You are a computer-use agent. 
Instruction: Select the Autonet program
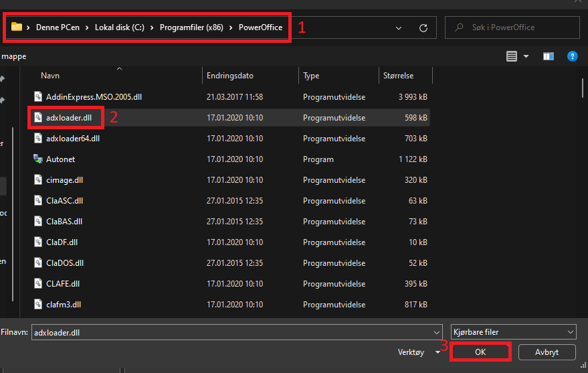tap(60, 159)
